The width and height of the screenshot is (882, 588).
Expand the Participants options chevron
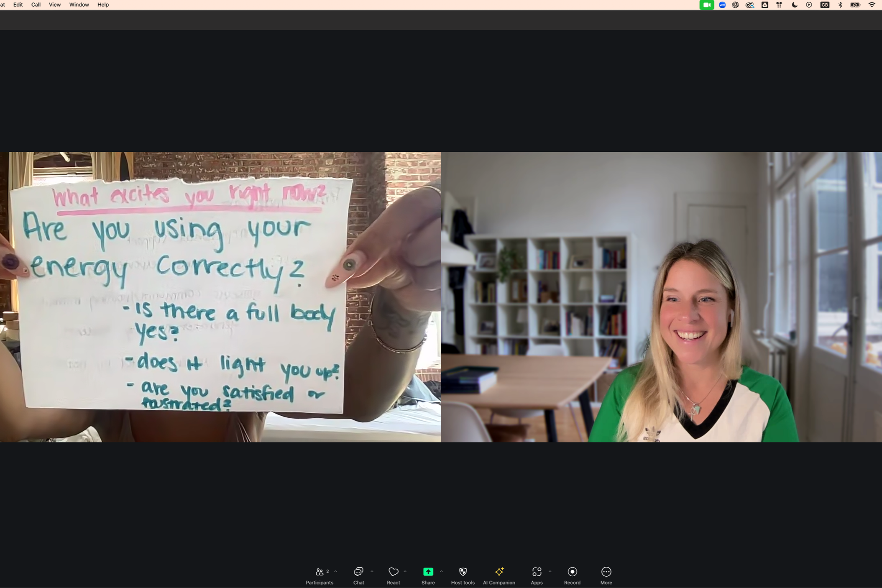tap(335, 571)
